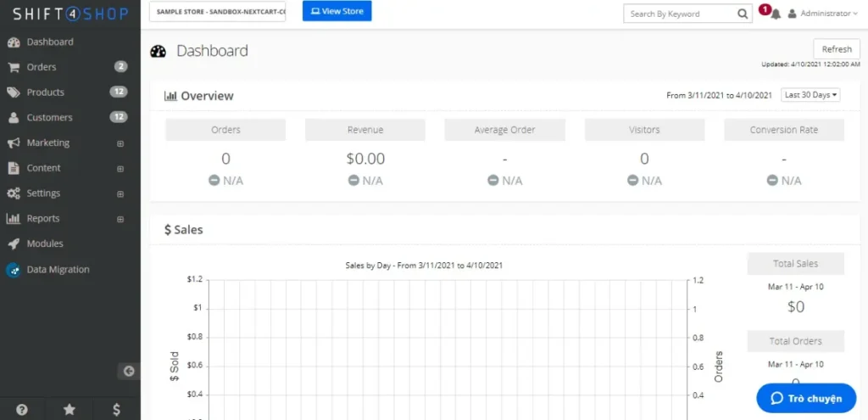Click the Settings gears icon

click(14, 193)
